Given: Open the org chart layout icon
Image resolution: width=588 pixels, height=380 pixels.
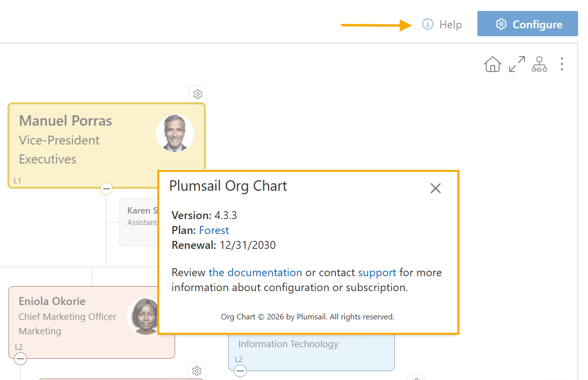Looking at the screenshot, I should 539,64.
